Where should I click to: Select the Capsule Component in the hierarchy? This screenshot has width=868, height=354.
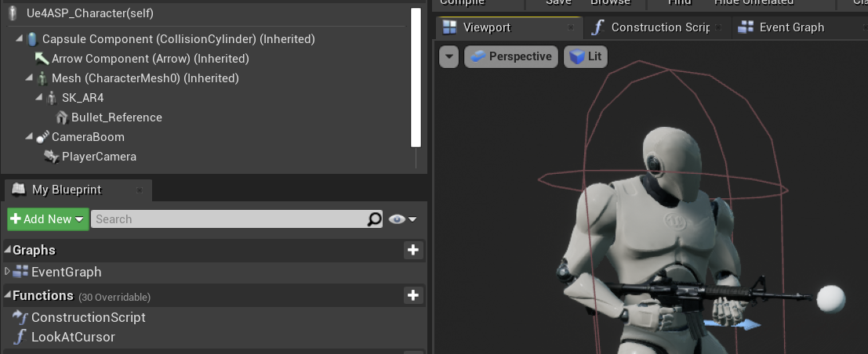coord(178,39)
